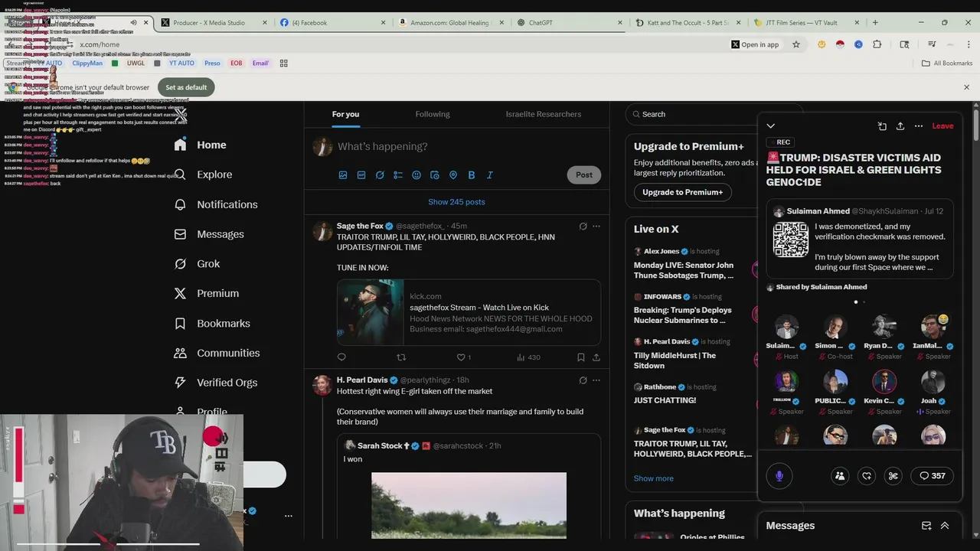The width and height of the screenshot is (980, 551).
Task: Switch to the Facebook browser tab
Action: [x=334, y=23]
